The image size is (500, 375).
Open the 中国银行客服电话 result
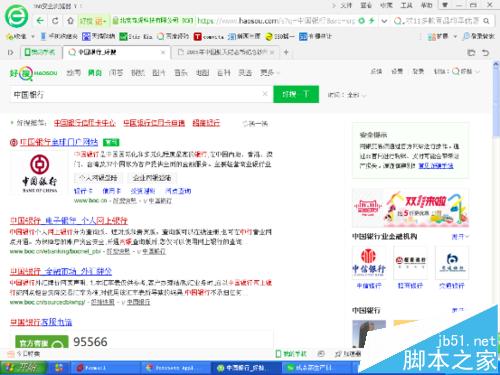pyautogui.click(x=41, y=322)
